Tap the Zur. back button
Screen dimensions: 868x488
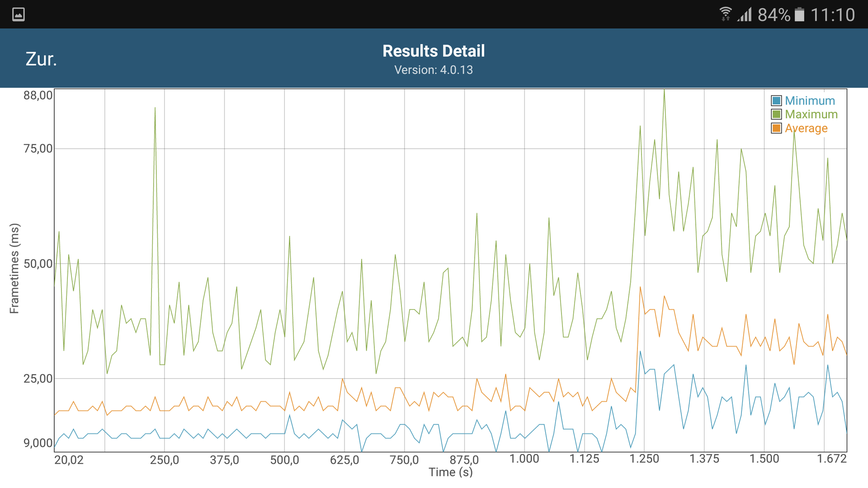pyautogui.click(x=41, y=59)
